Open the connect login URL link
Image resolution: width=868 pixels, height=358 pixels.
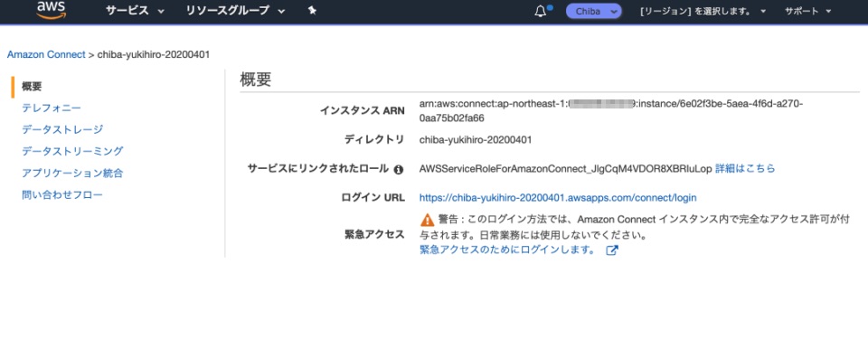coord(558,198)
